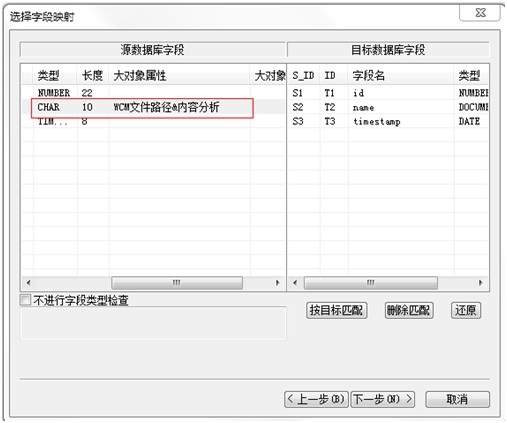Click the target table horizontal scrollbar thumb

[370, 283]
